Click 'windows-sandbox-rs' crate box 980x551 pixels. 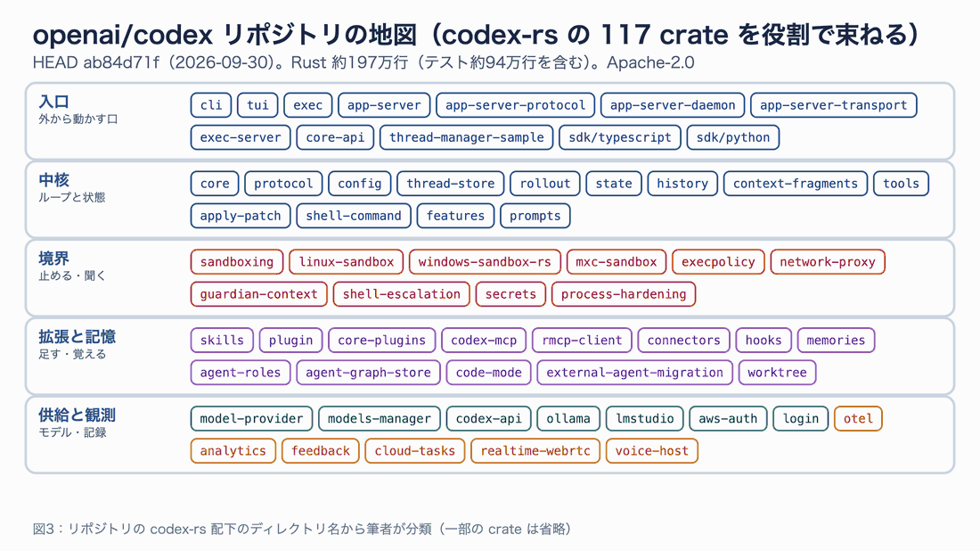[485, 262]
